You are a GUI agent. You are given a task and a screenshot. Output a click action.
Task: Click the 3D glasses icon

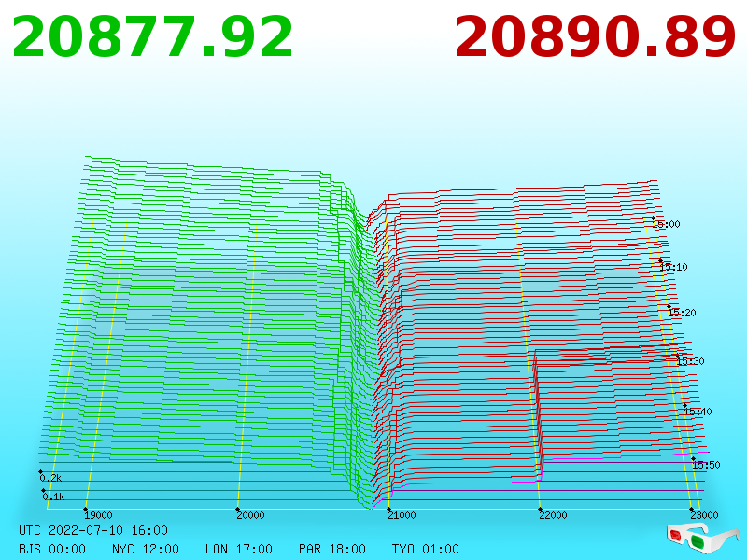[703, 539]
